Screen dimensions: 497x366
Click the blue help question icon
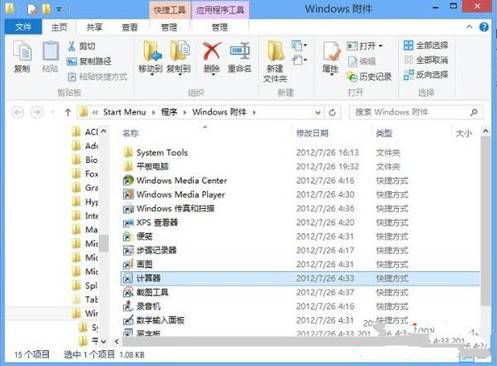pyautogui.click(x=484, y=27)
